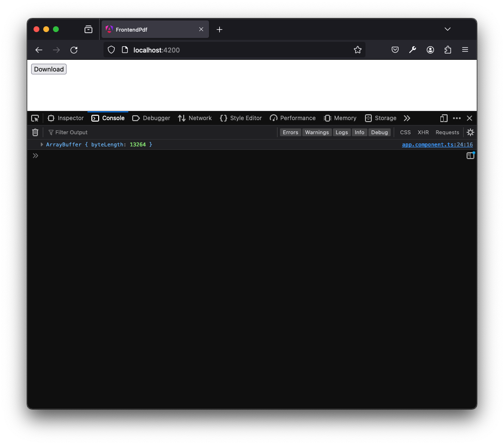The width and height of the screenshot is (504, 445).
Task: Open the list-all-tabs chevron
Action: point(447,29)
